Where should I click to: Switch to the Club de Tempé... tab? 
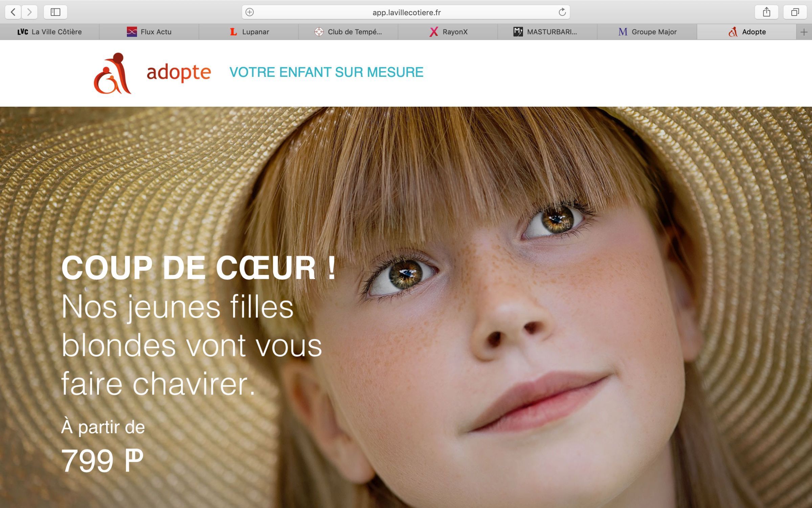[348, 32]
